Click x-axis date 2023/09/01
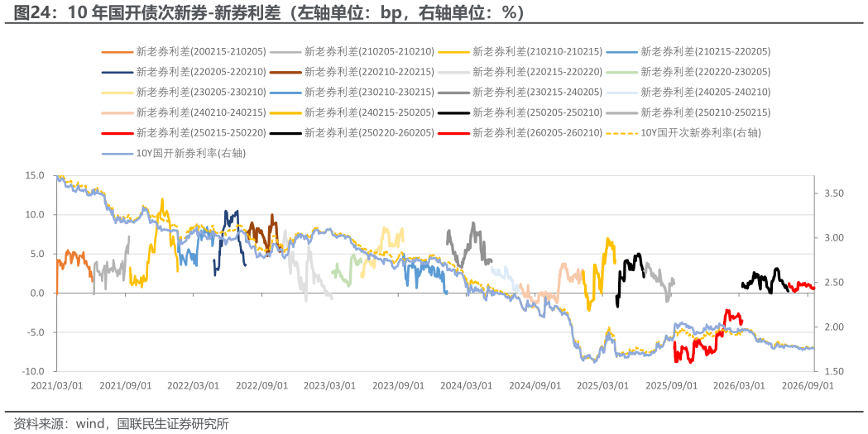The width and height of the screenshot is (868, 434). tap(398, 386)
